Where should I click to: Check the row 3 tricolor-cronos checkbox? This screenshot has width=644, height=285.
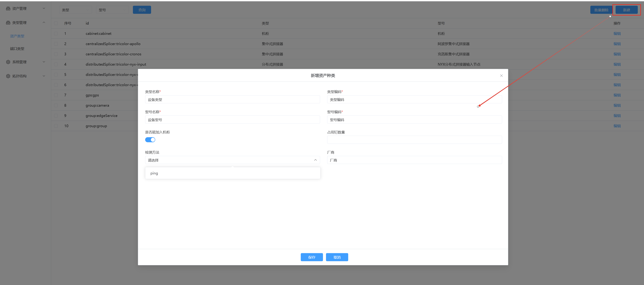click(x=56, y=54)
